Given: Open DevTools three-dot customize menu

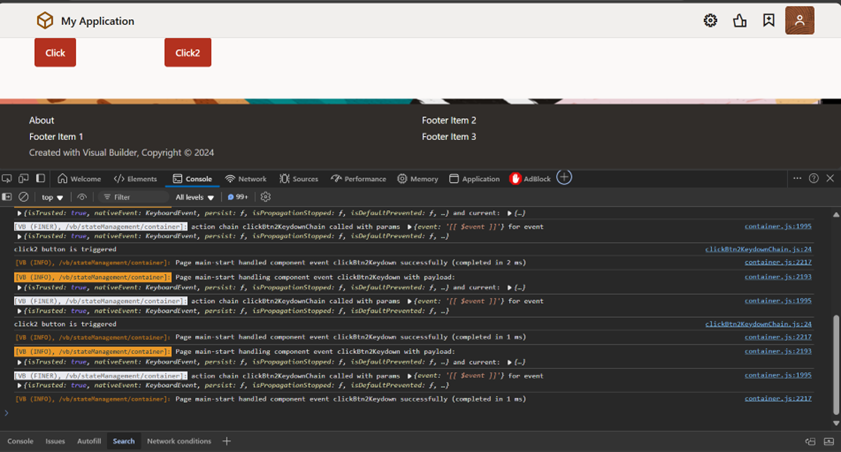Looking at the screenshot, I should 797,179.
